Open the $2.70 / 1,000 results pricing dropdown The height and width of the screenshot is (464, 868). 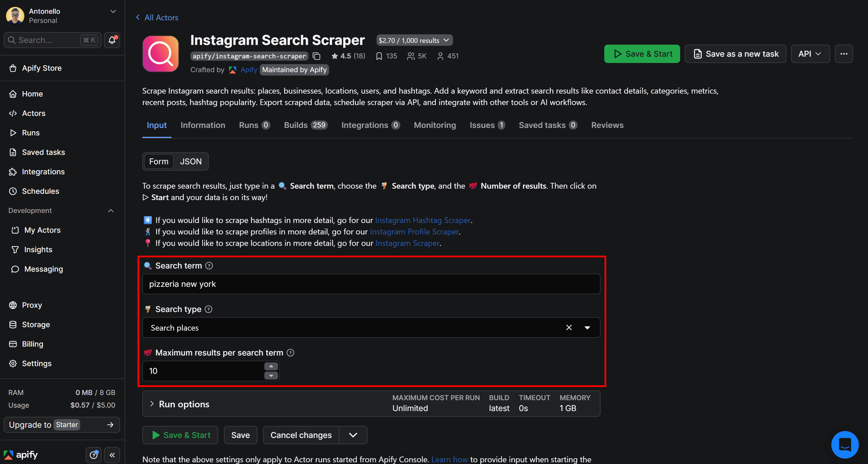414,40
